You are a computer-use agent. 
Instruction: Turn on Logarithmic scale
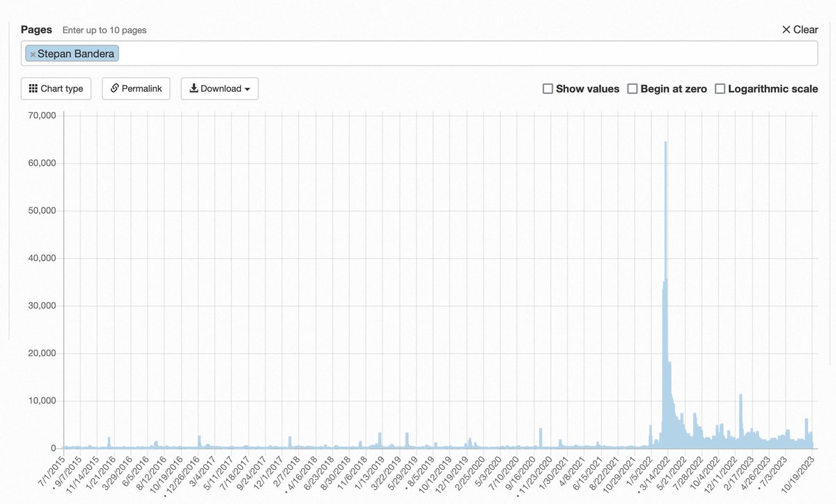point(720,88)
